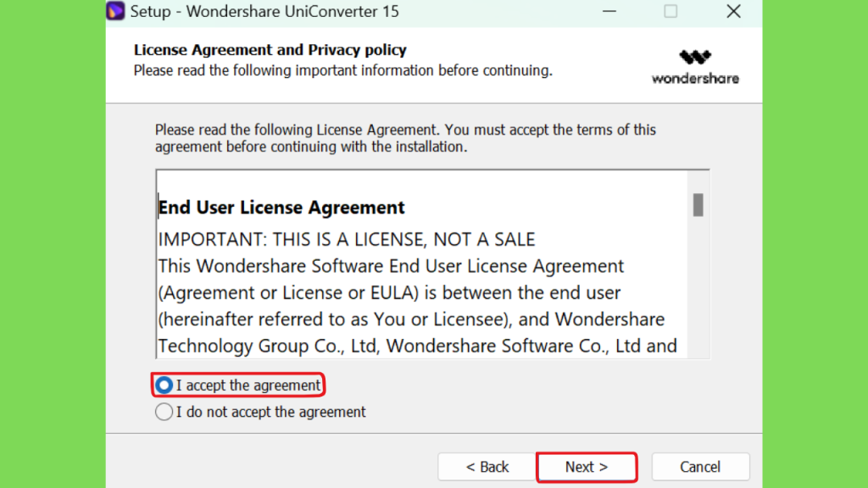Viewport: 868px width, 488px height.
Task: Click the "Setup - Wondershare UniConverter 15" title text
Action: (264, 11)
